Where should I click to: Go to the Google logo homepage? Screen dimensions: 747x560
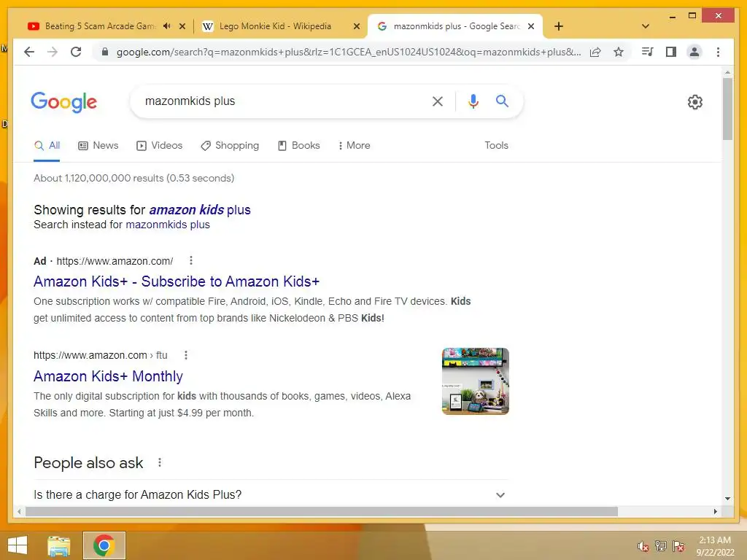point(64,102)
